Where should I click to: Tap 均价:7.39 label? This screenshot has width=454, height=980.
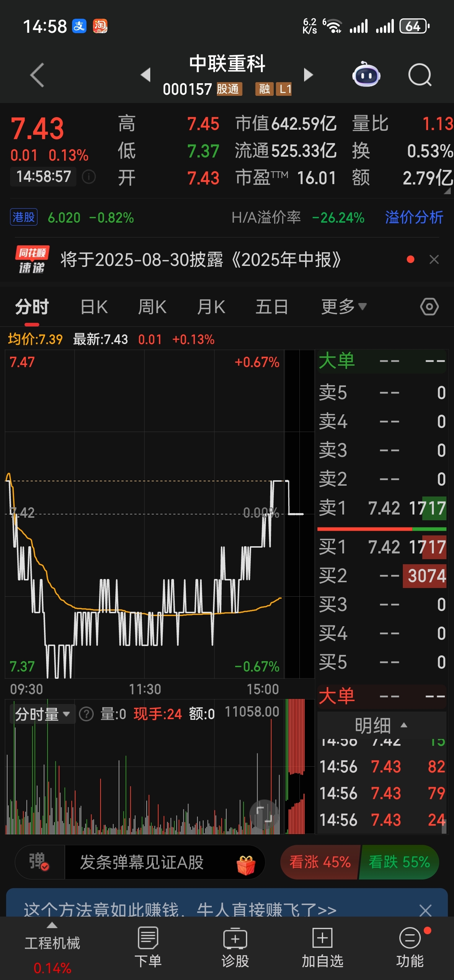(35, 339)
